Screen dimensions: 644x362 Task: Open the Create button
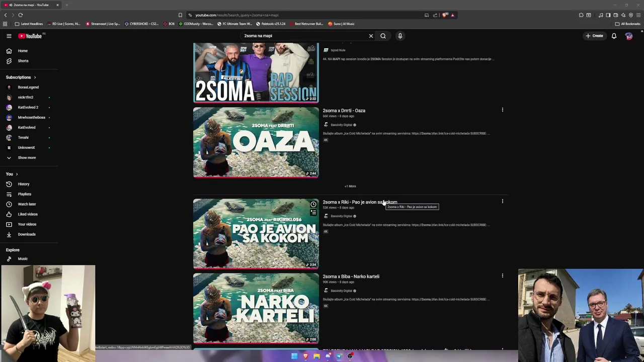coord(594,36)
